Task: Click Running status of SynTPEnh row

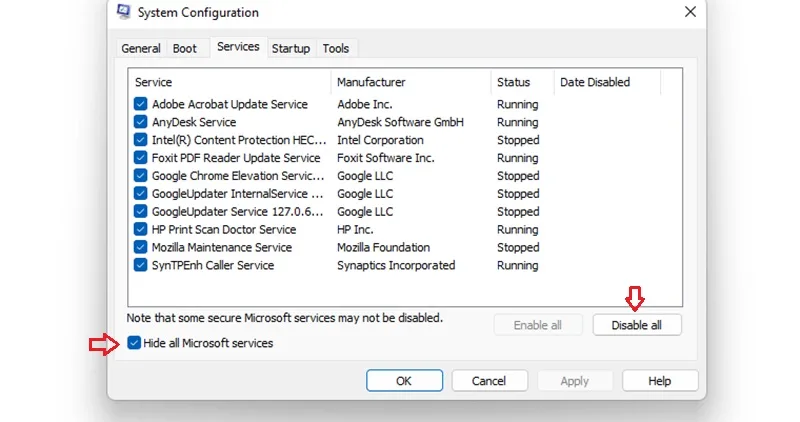Action: tap(517, 265)
